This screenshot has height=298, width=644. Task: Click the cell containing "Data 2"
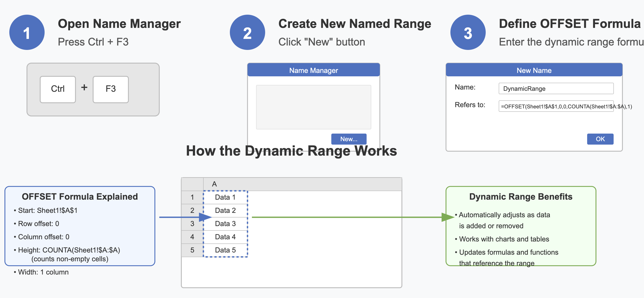[225, 211]
